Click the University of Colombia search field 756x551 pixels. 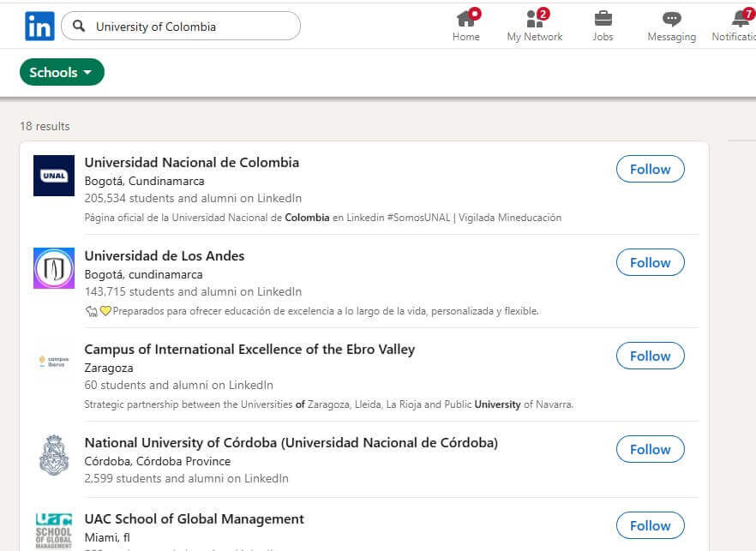(x=181, y=26)
